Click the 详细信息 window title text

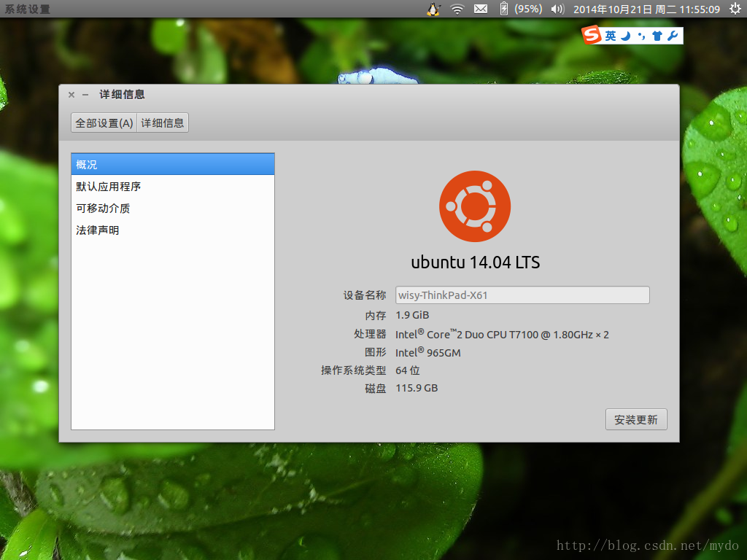pos(122,95)
